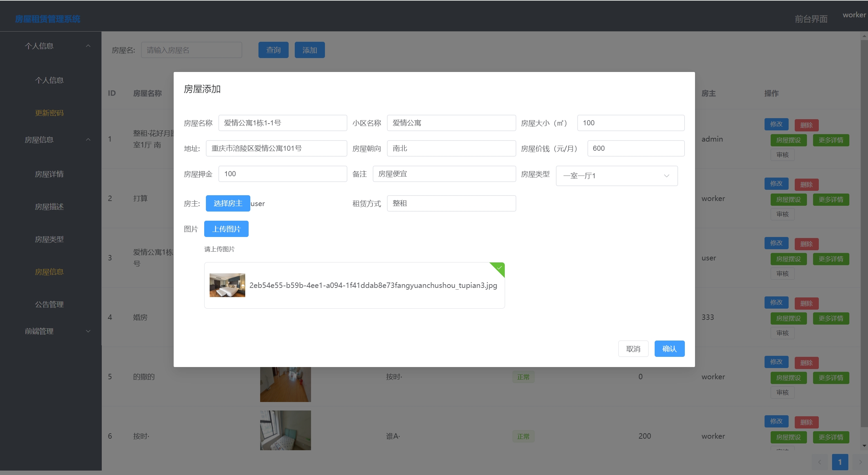Image resolution: width=868 pixels, height=475 pixels.
Task: Click scrollbar down arrow
Action: point(864,445)
